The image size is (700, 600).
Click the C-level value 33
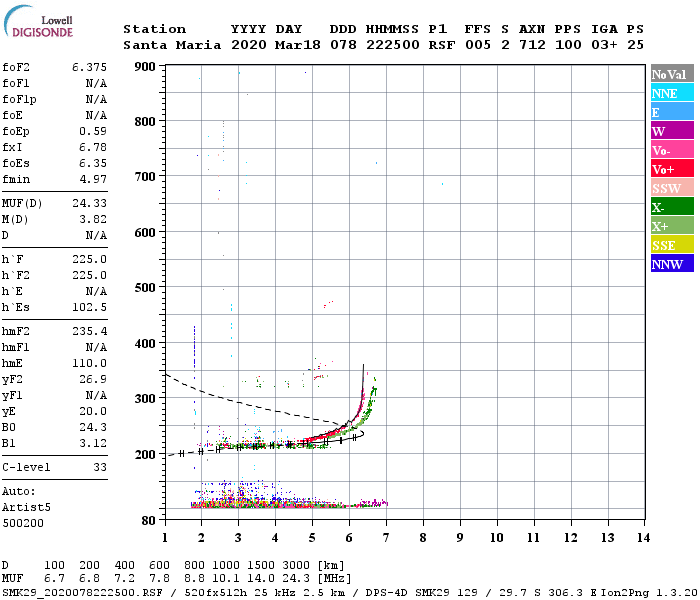[100, 467]
